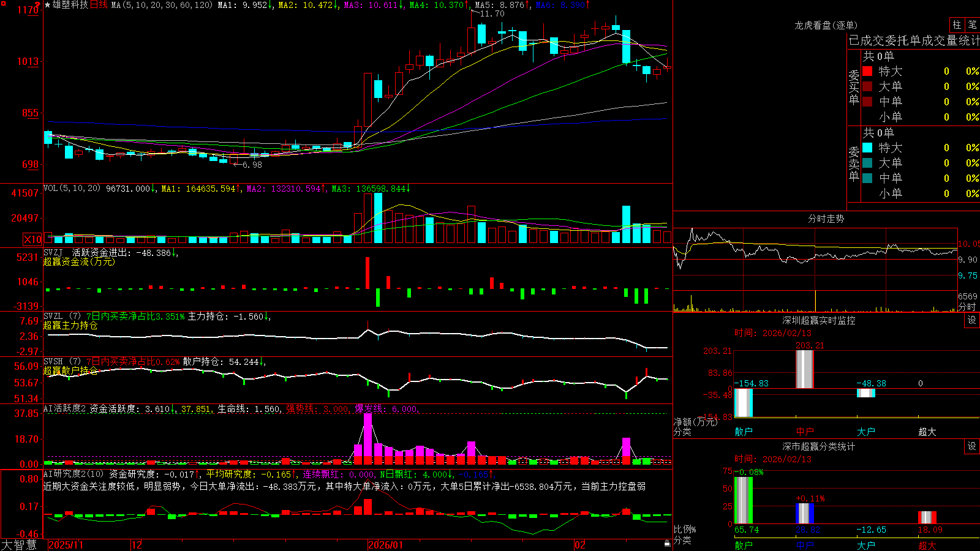The height and width of the screenshot is (551, 980).
Task: Toggle the 笔 tick display mode
Action: tap(972, 24)
